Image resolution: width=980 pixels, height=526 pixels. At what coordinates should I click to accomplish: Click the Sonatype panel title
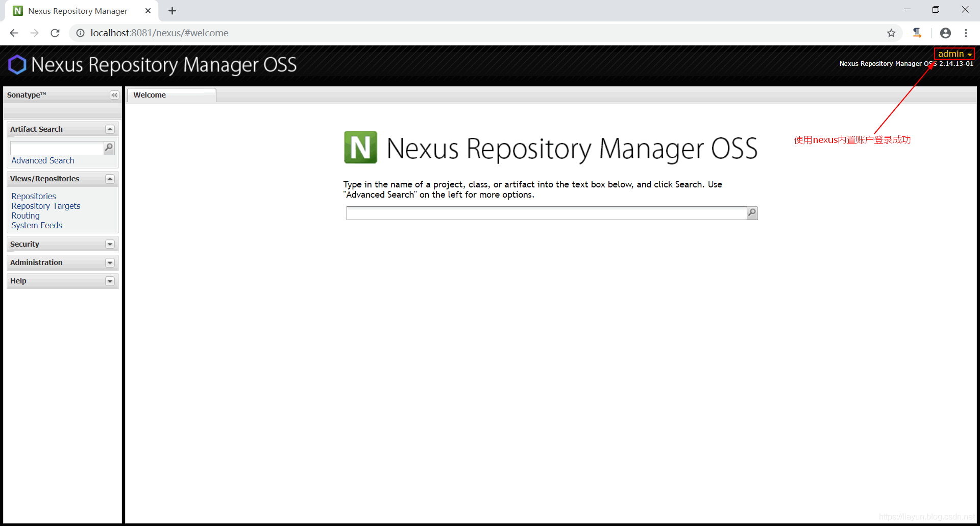click(27, 95)
